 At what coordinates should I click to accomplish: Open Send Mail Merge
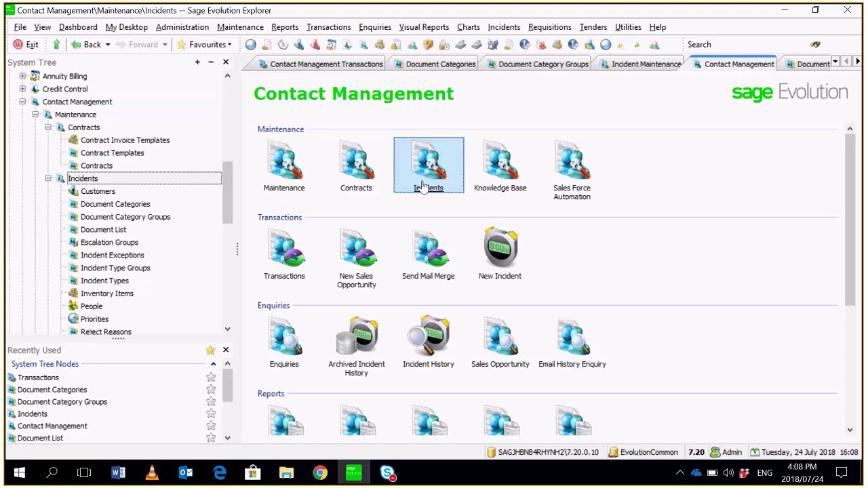428,254
